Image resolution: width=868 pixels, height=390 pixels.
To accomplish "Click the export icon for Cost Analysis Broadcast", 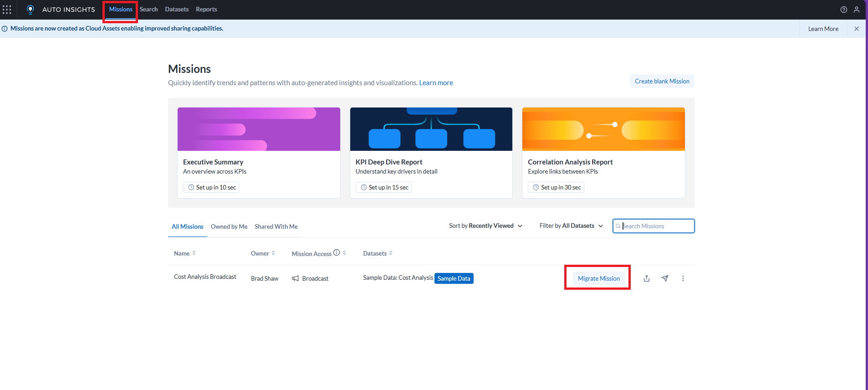I will pos(646,278).
